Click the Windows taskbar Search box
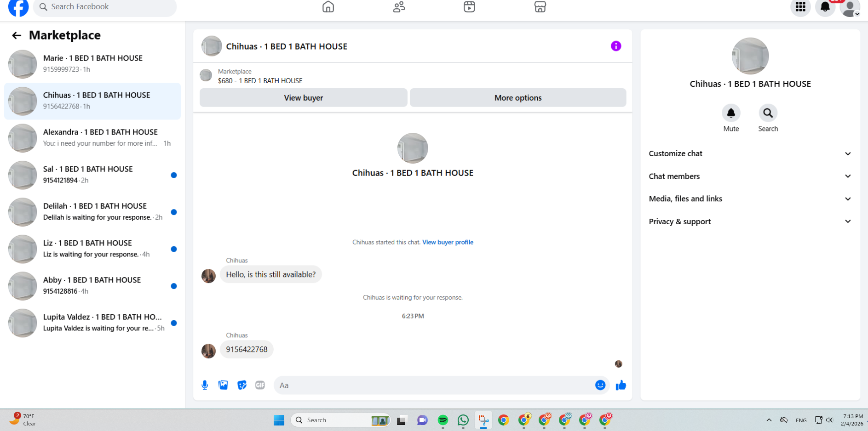 click(x=341, y=420)
